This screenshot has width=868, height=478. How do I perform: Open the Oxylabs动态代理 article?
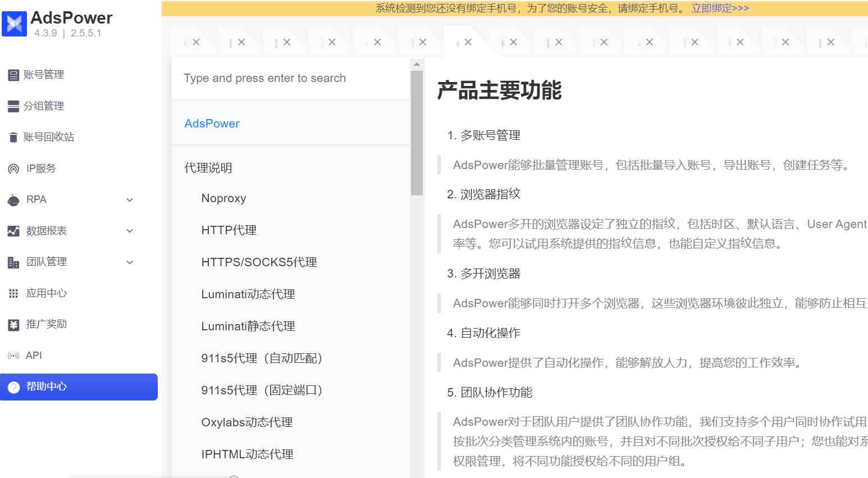point(247,422)
